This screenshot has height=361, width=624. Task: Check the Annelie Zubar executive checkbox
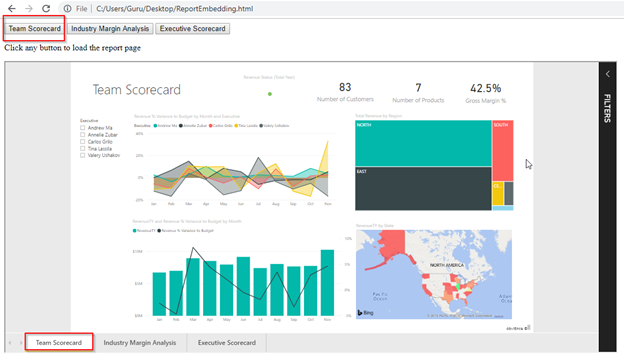pos(82,135)
